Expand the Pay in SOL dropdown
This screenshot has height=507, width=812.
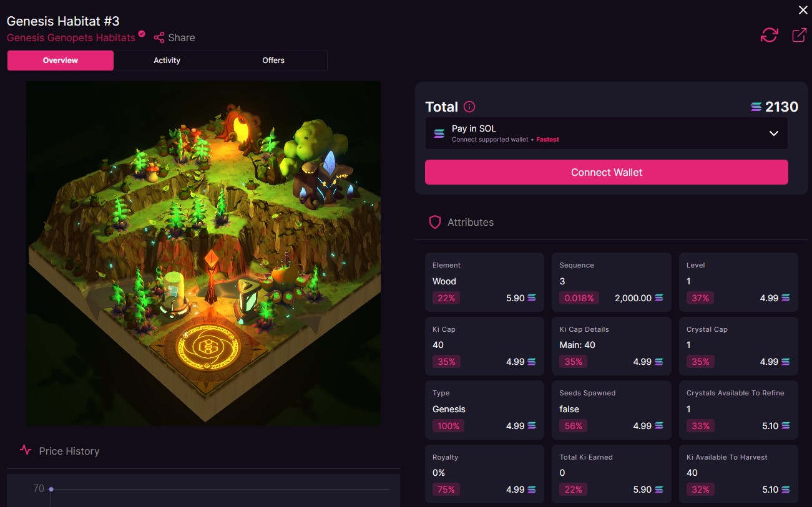point(606,133)
